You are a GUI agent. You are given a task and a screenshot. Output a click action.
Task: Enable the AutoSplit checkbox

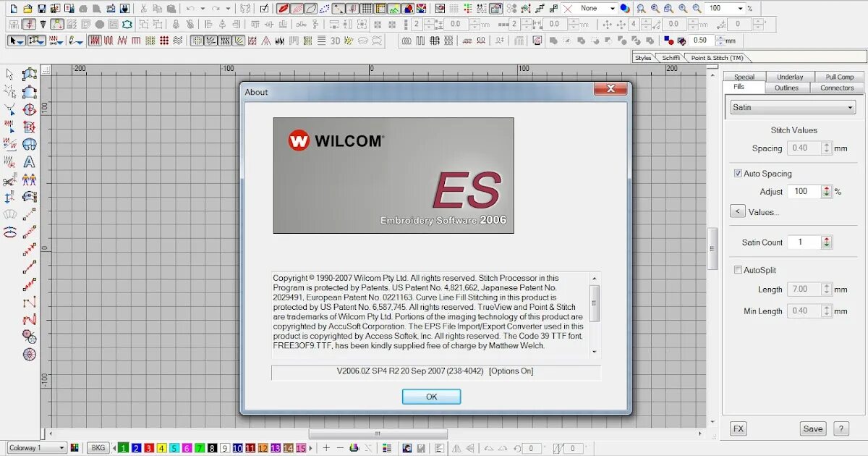click(738, 270)
